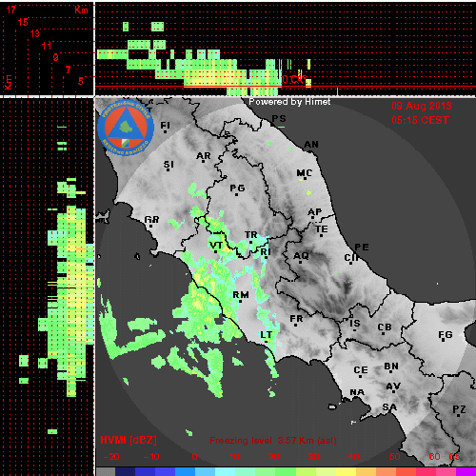Select the date '09 Aug 2013'
This screenshot has width=476, height=476.
[x=422, y=106]
